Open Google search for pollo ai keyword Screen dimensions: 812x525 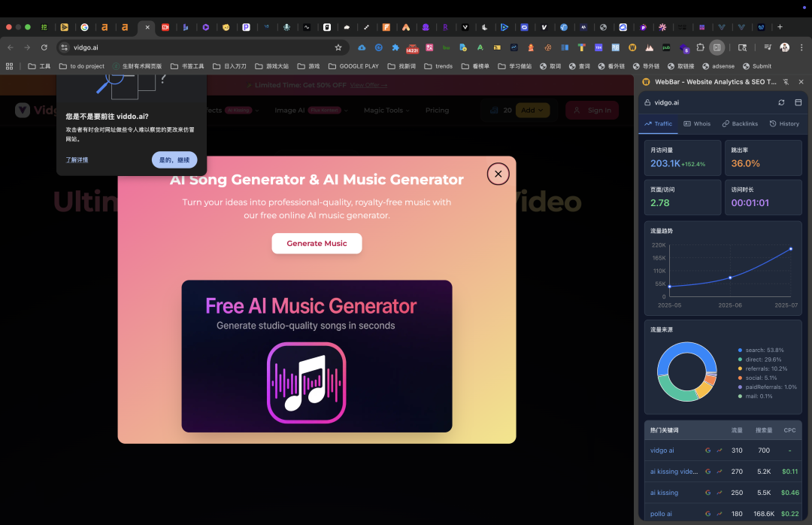pyautogui.click(x=707, y=514)
